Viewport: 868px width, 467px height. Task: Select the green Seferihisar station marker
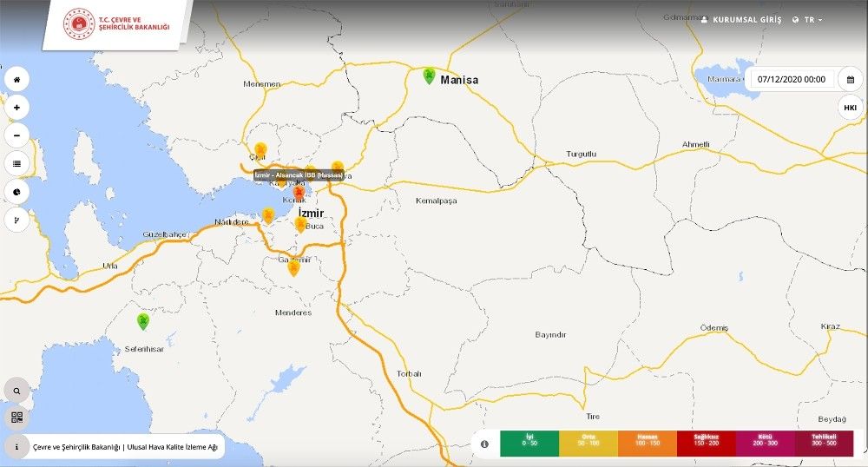point(143,321)
